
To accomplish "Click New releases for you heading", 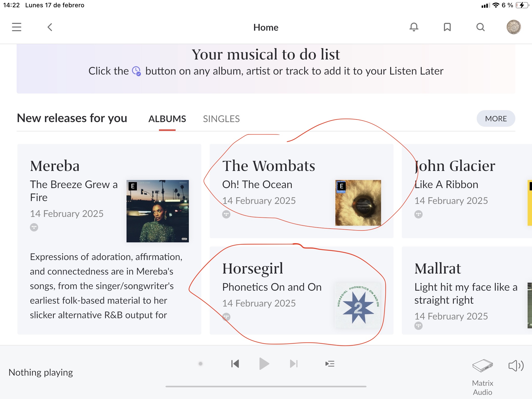I will click(72, 118).
